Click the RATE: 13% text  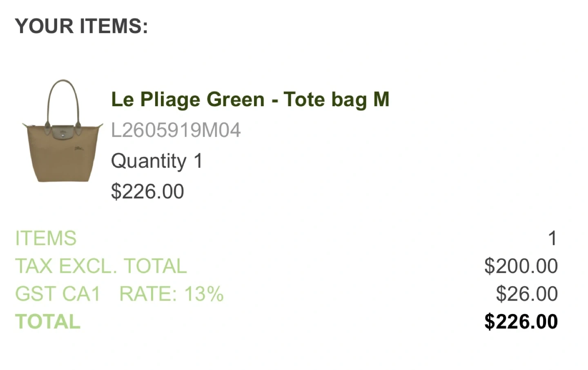click(x=171, y=294)
